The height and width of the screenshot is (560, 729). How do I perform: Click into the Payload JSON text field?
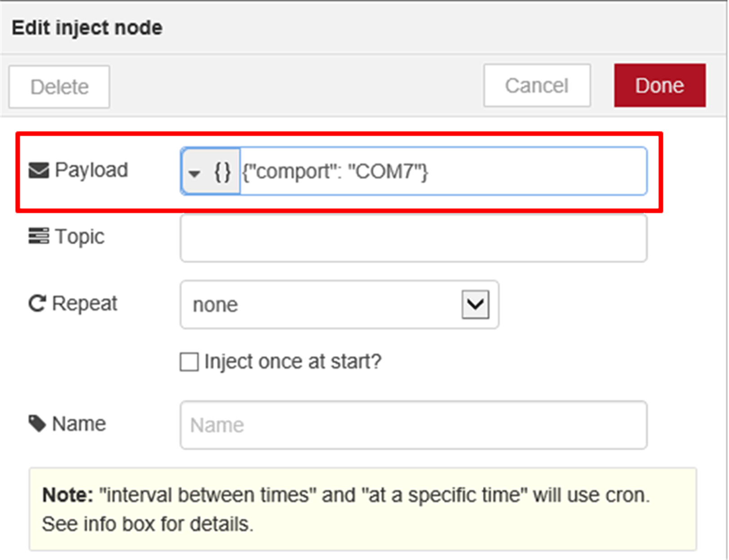click(443, 172)
